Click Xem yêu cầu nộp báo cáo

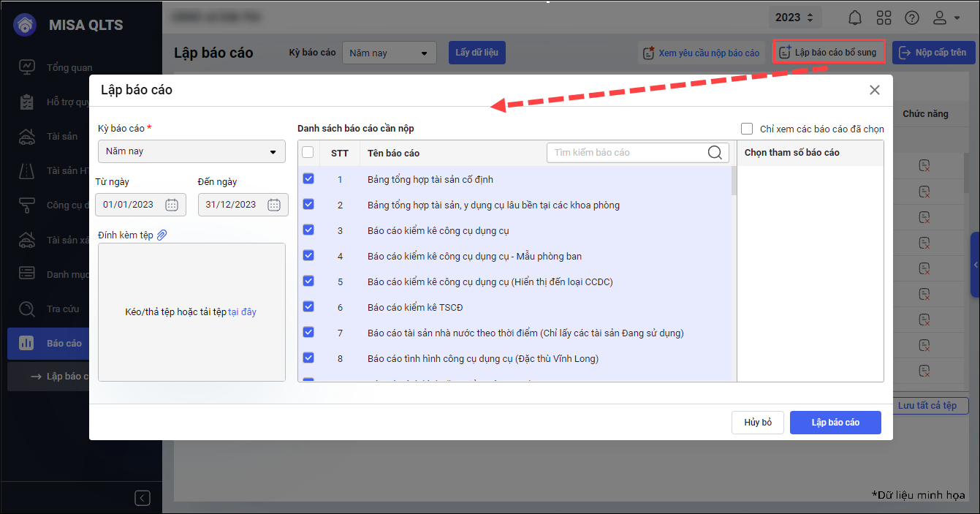pyautogui.click(x=701, y=53)
